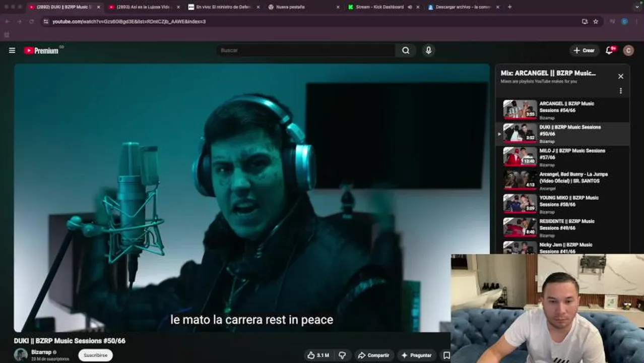Click the Mix: ARCANGEL playlist title
The image size is (644, 363).
(x=548, y=73)
